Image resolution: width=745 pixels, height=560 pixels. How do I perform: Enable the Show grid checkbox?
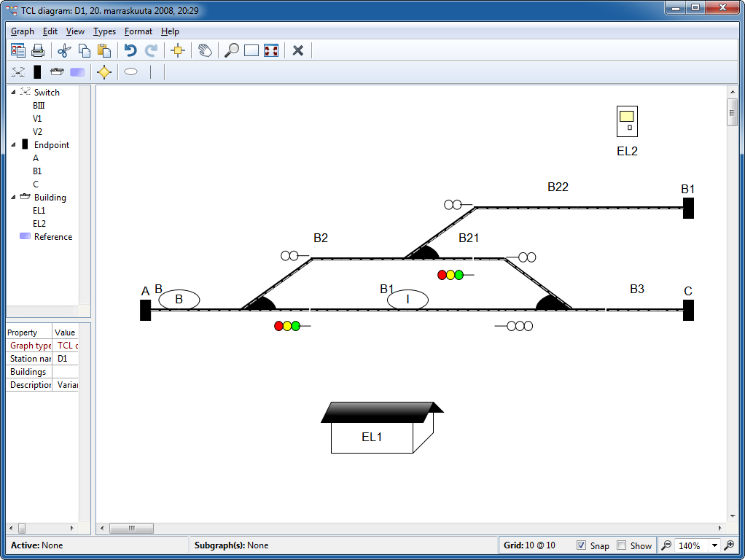[x=622, y=545]
